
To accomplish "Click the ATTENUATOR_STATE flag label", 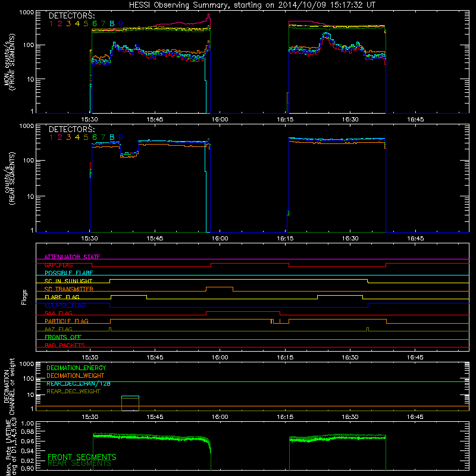I will (72, 257).
